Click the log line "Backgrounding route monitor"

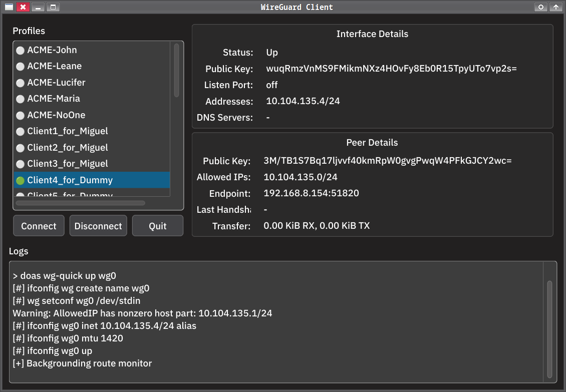(x=82, y=363)
